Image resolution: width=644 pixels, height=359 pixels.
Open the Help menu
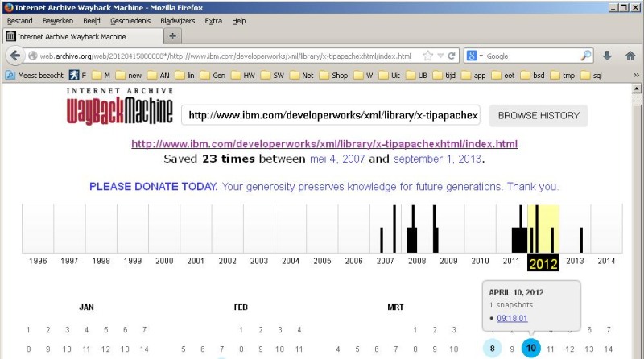click(x=238, y=21)
